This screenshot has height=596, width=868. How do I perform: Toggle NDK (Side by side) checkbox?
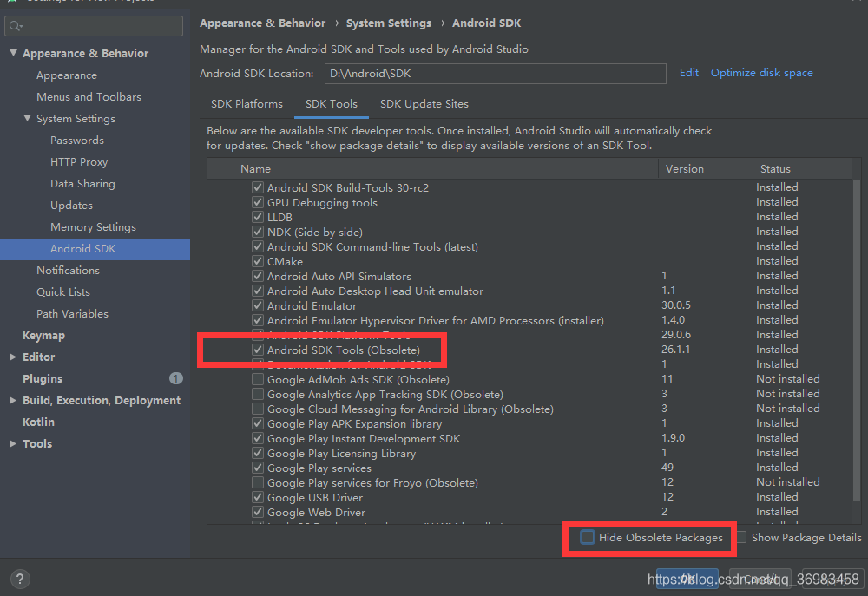(x=258, y=232)
